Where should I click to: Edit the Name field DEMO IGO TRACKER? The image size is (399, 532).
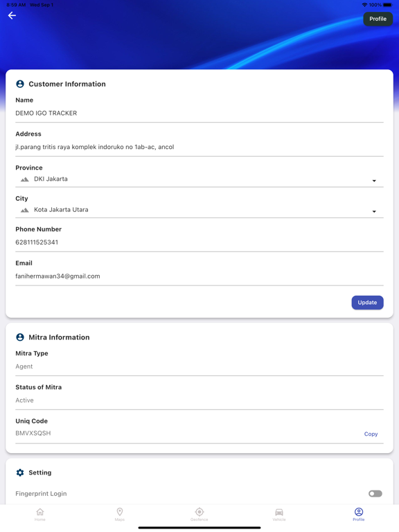[x=199, y=114]
